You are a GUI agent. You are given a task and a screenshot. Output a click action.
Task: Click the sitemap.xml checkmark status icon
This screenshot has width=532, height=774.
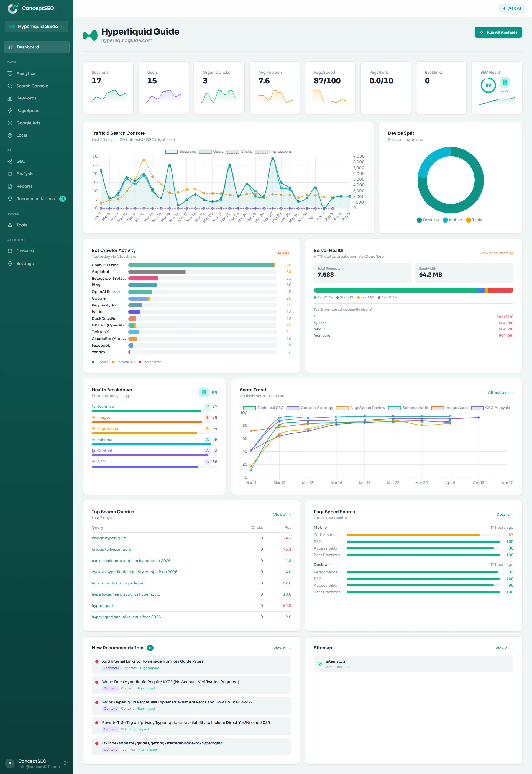click(x=320, y=664)
